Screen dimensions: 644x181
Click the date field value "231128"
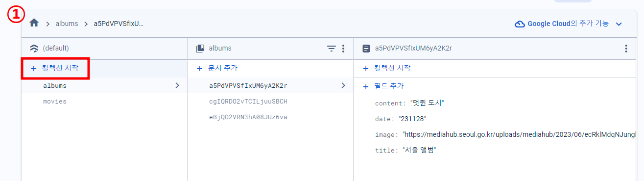click(412, 119)
